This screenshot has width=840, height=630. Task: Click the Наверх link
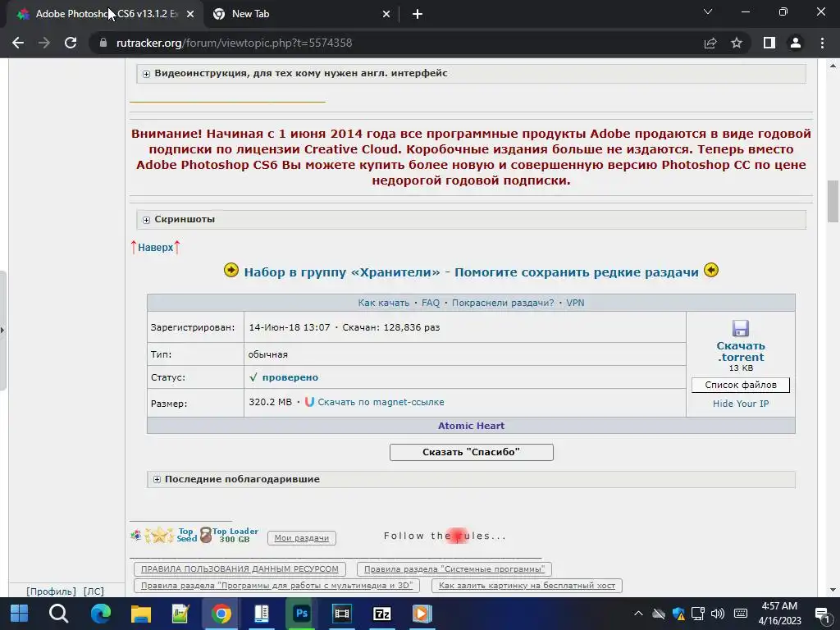point(155,248)
